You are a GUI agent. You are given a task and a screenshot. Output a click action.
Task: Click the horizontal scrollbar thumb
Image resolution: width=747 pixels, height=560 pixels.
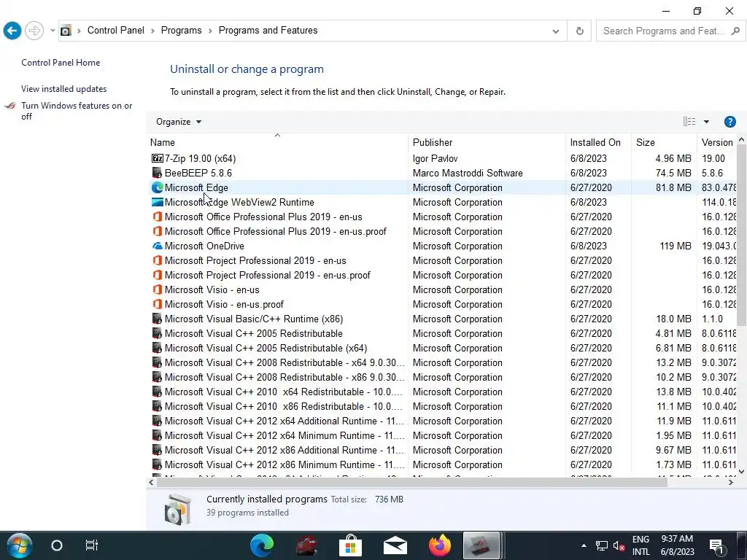point(411,483)
